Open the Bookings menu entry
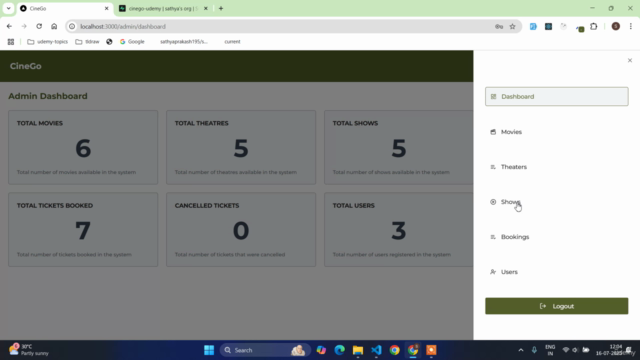The image size is (640, 360). tap(556, 237)
